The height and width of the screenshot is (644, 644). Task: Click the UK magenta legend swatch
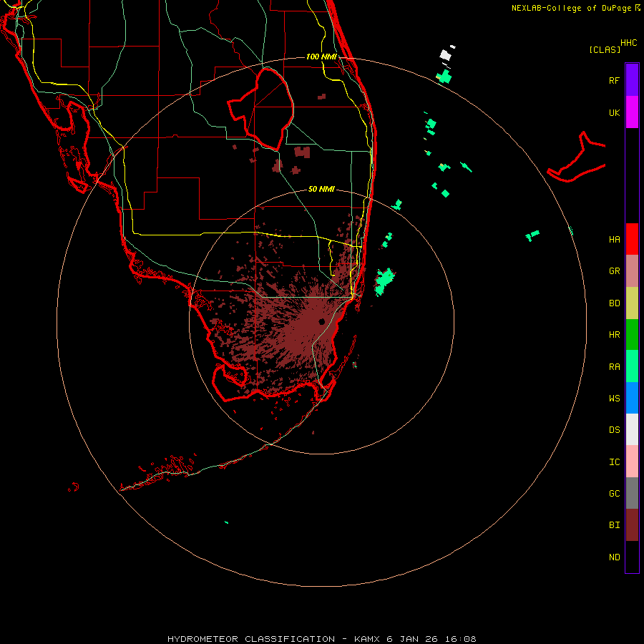point(632,112)
